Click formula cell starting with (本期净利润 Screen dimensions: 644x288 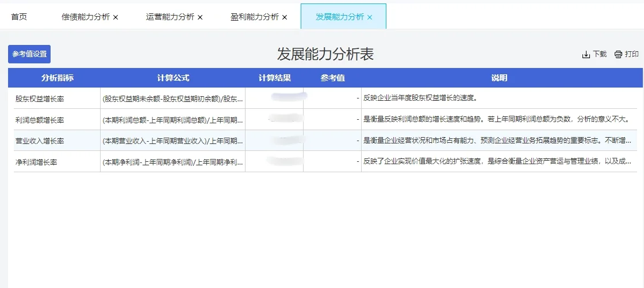[172, 162]
